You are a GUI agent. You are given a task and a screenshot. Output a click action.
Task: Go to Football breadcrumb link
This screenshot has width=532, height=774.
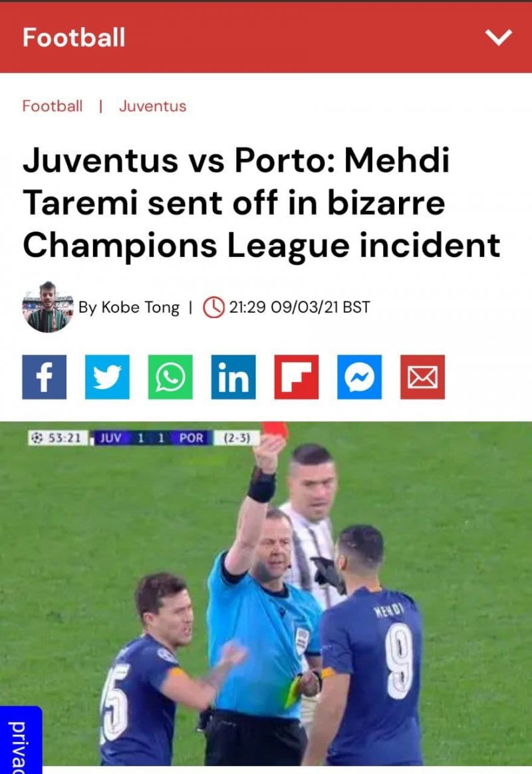(53, 106)
